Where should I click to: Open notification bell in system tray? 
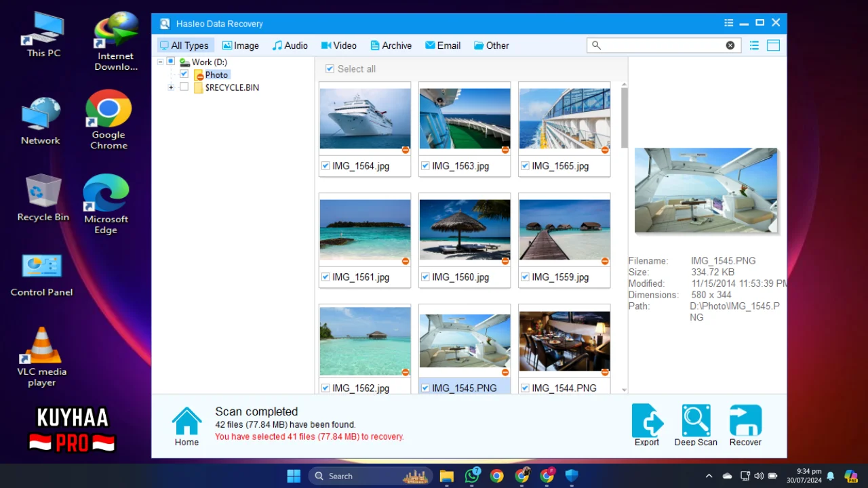(831, 476)
